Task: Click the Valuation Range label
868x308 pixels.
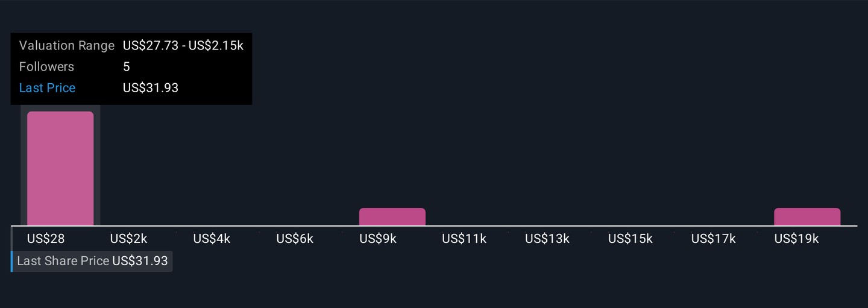Action: click(x=66, y=46)
